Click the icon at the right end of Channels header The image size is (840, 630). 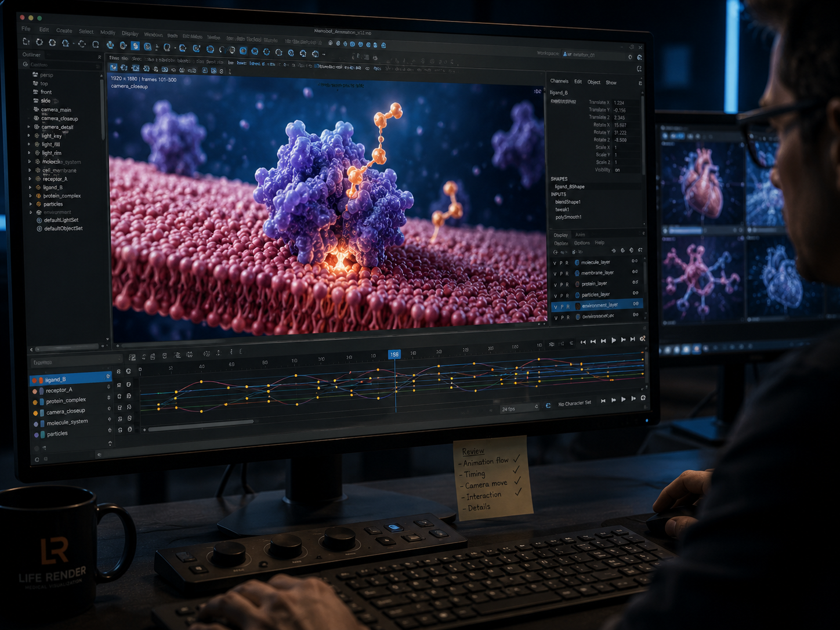pyautogui.click(x=640, y=83)
